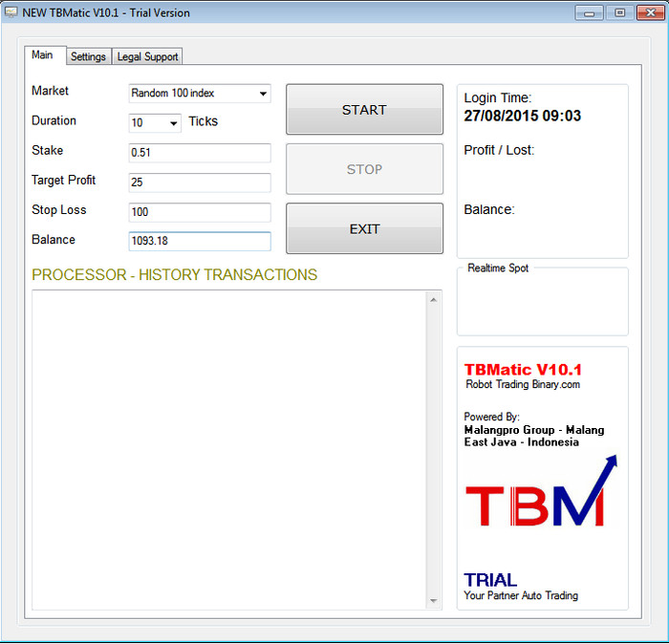This screenshot has height=644, width=669.
Task: Click the application icon in title bar
Action: click(x=11, y=12)
